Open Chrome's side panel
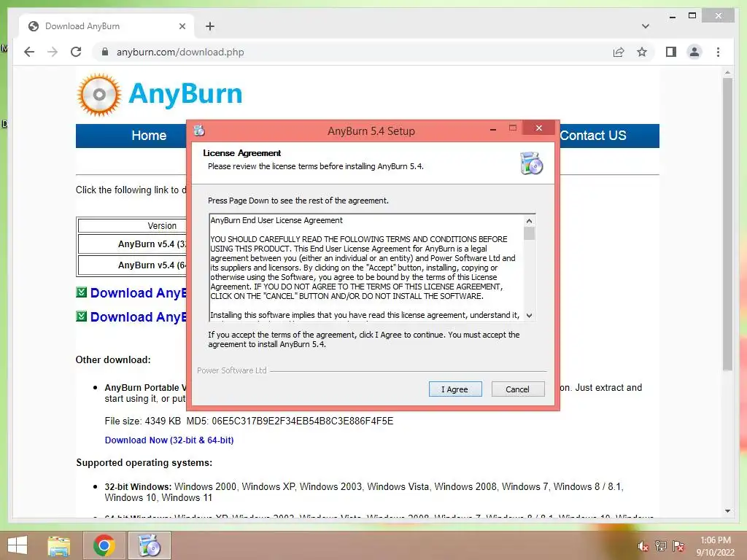The image size is (747, 560). point(671,52)
